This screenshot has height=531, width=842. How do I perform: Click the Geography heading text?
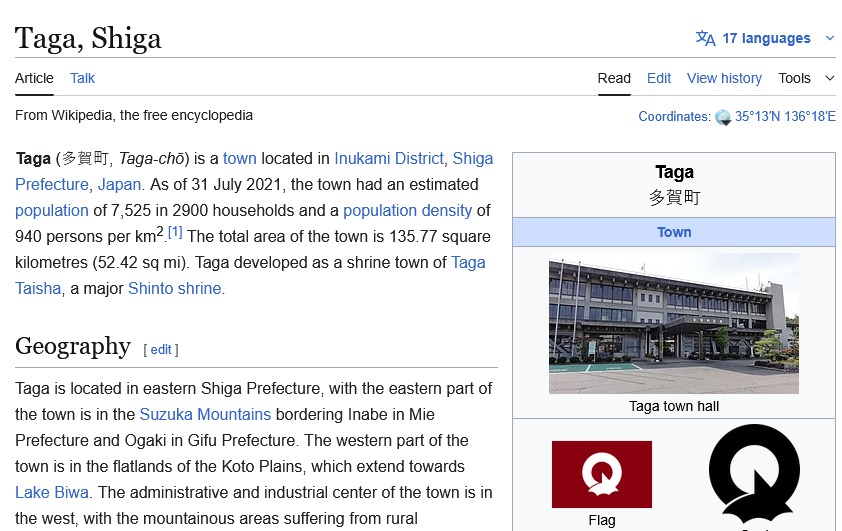click(73, 346)
